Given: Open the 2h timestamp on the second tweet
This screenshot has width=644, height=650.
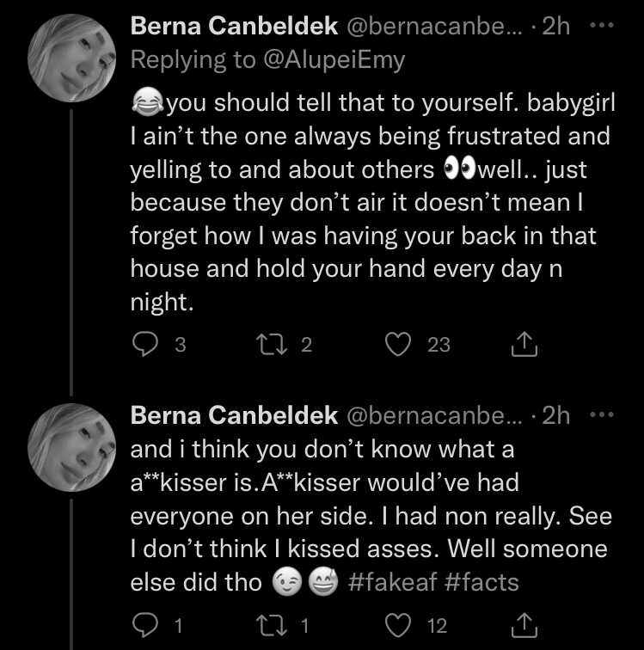Looking at the screenshot, I should click(555, 415).
